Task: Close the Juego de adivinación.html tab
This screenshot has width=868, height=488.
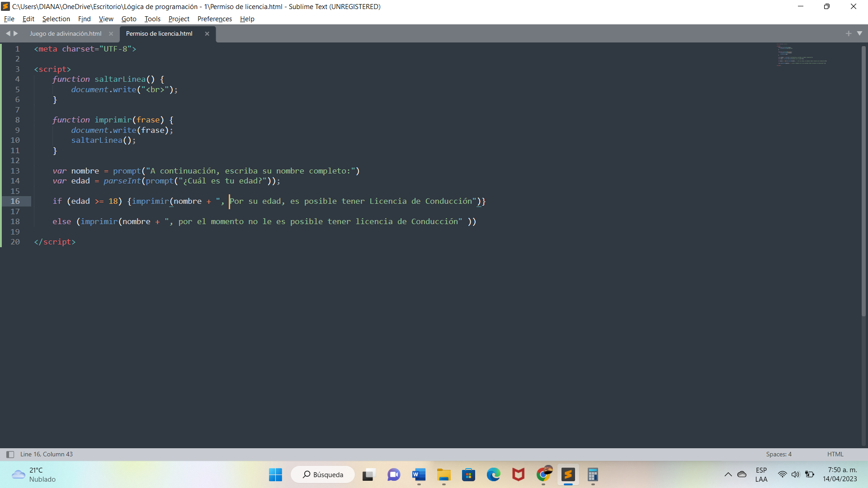Action: click(x=111, y=34)
